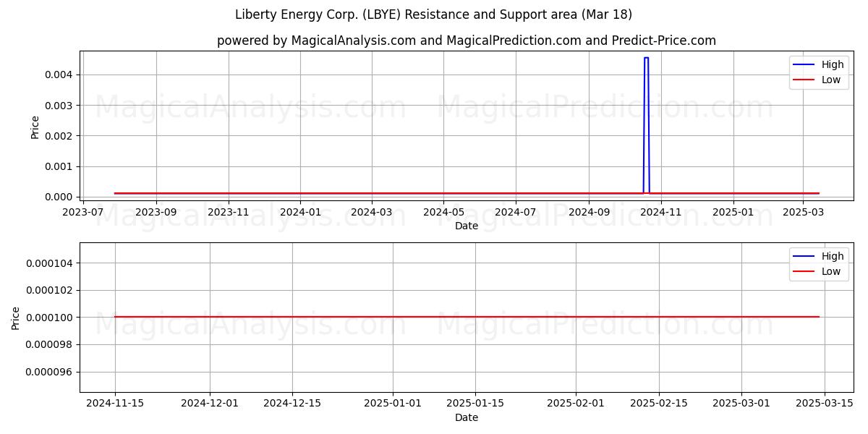Click the blue price spike peak in the top chart
Viewport: 868px width, 434px height.
(x=646, y=58)
